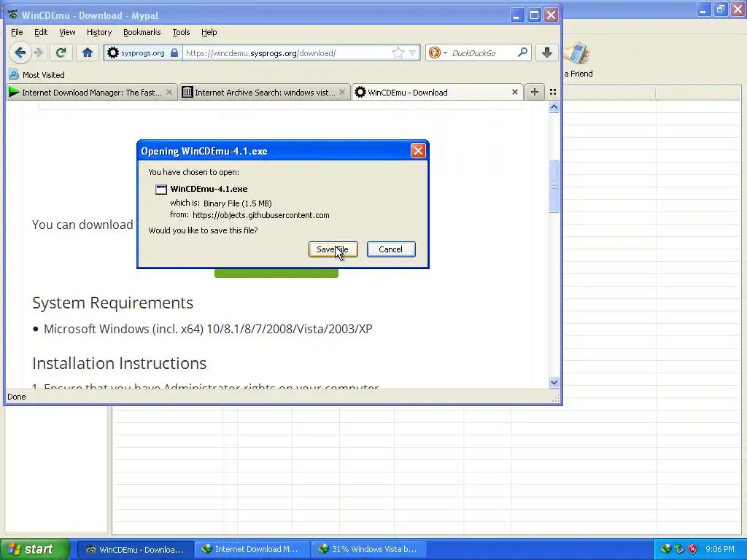Go to the Home page icon
This screenshot has width=747, height=560.
[88, 52]
